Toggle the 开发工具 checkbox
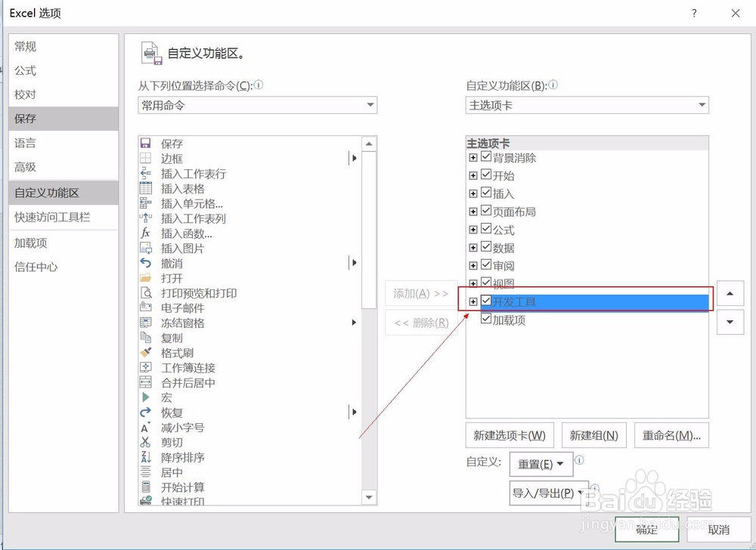 (x=486, y=301)
